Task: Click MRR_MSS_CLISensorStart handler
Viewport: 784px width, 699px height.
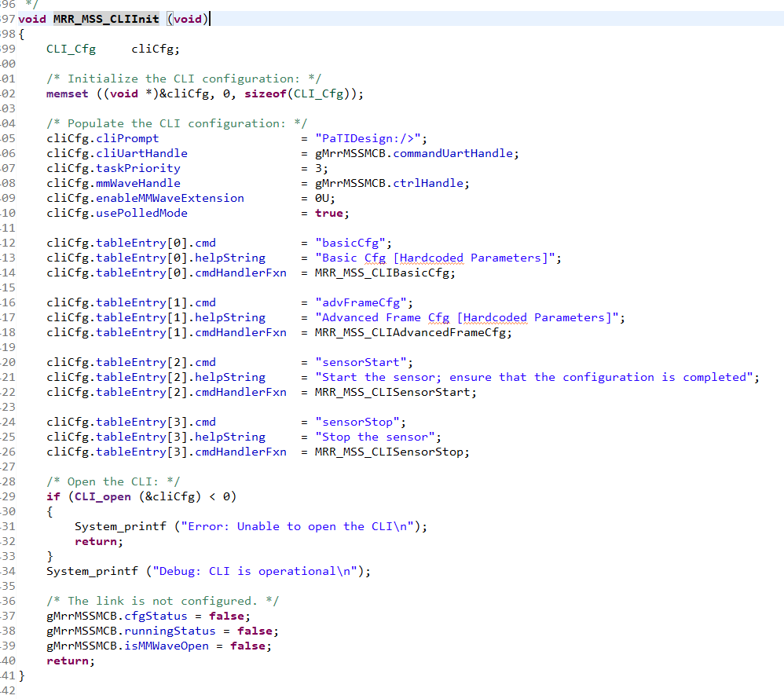Action: (x=393, y=392)
